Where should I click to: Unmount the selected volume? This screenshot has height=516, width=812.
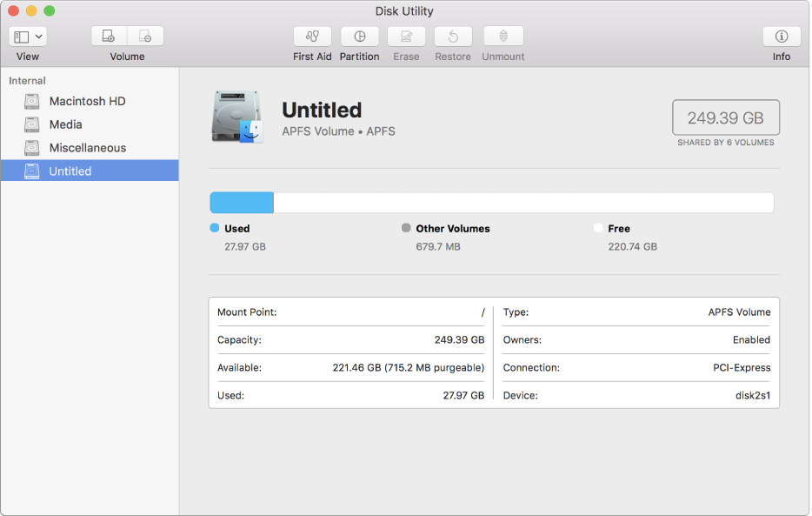coord(503,37)
